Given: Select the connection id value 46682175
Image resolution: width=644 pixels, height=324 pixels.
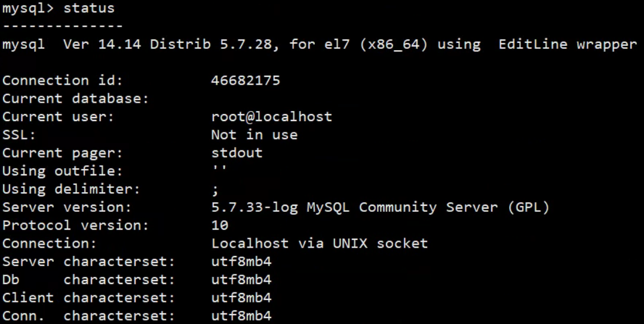Looking at the screenshot, I should (x=246, y=80).
